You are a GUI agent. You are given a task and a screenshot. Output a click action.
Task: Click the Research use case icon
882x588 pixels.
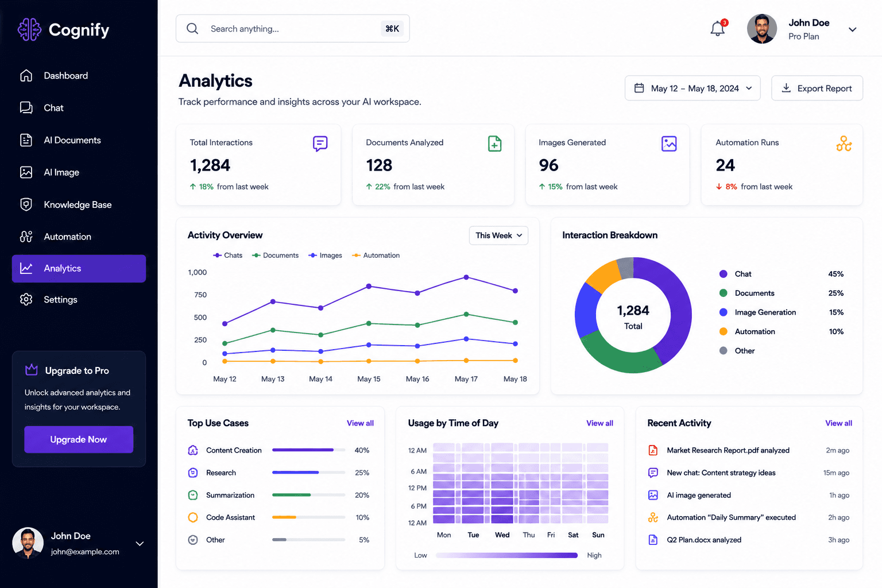click(193, 473)
